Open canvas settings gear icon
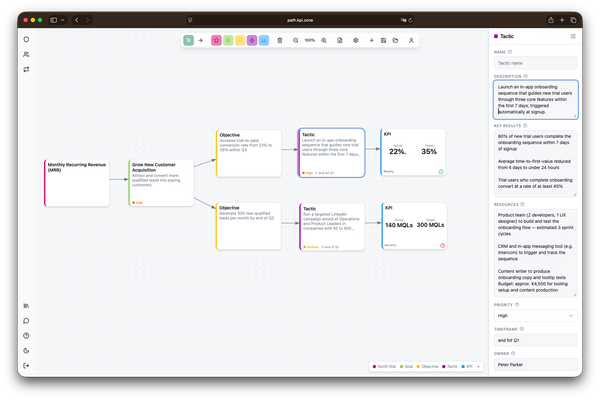This screenshot has height=400, width=600. 356,40
